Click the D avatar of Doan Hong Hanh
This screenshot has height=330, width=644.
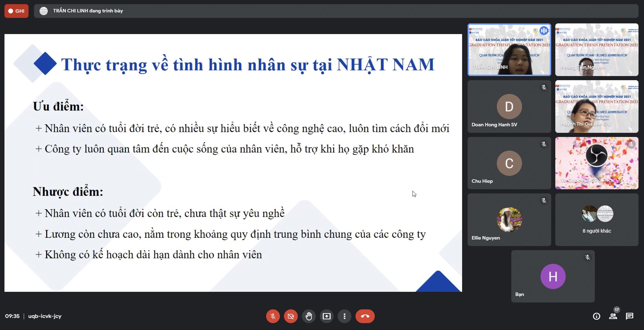point(509,106)
